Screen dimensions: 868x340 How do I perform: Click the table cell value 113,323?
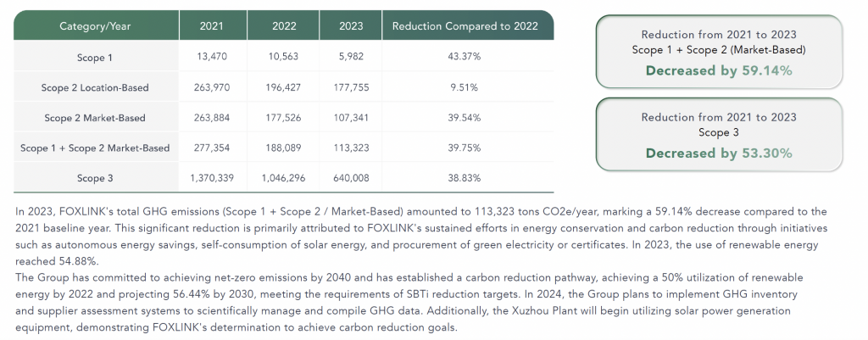[351, 148]
